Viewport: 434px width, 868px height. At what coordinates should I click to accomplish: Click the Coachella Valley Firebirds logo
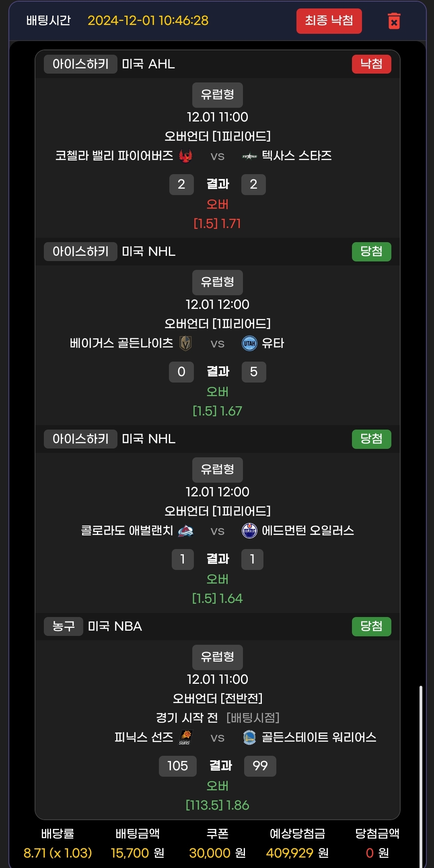coord(185,156)
